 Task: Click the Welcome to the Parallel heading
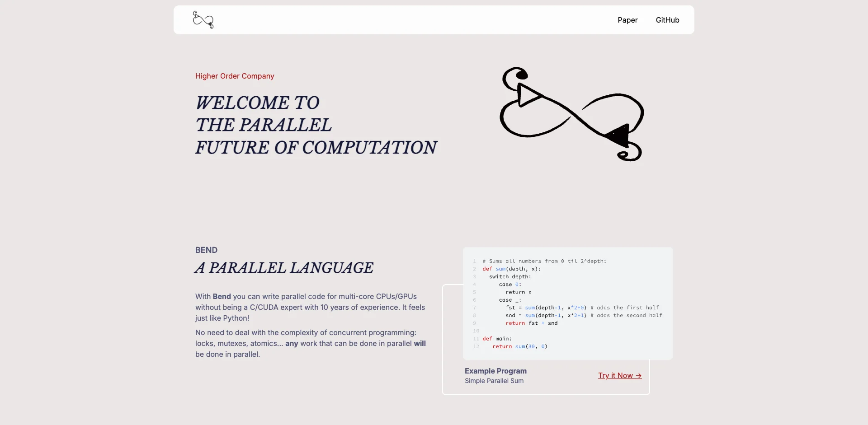pos(316,125)
